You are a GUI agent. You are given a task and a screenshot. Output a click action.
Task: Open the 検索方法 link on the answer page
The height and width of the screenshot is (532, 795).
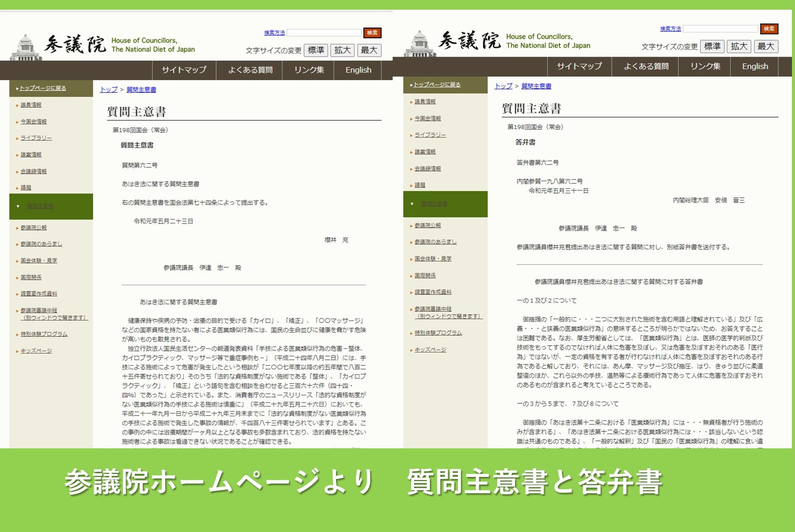(x=671, y=29)
